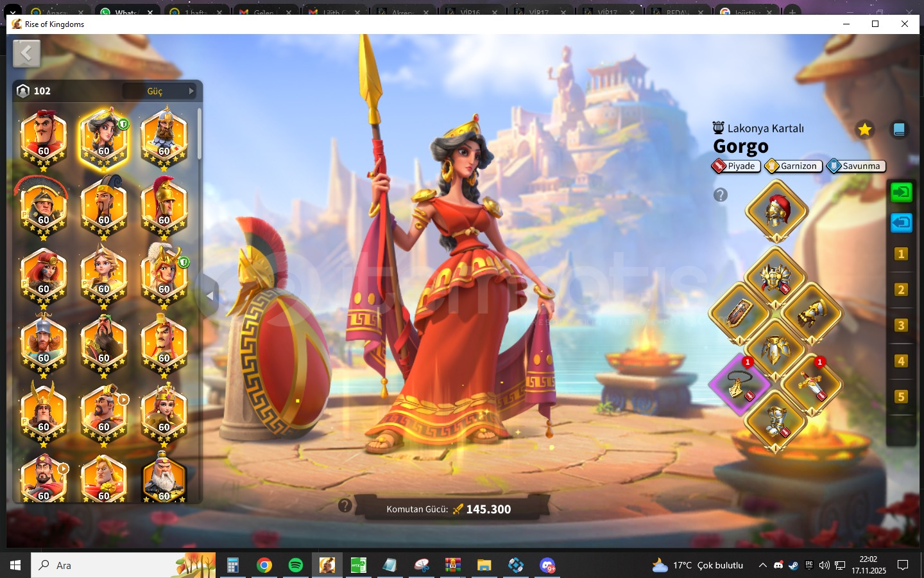
Task: Click the commander list scrollbar
Action: (x=200, y=134)
